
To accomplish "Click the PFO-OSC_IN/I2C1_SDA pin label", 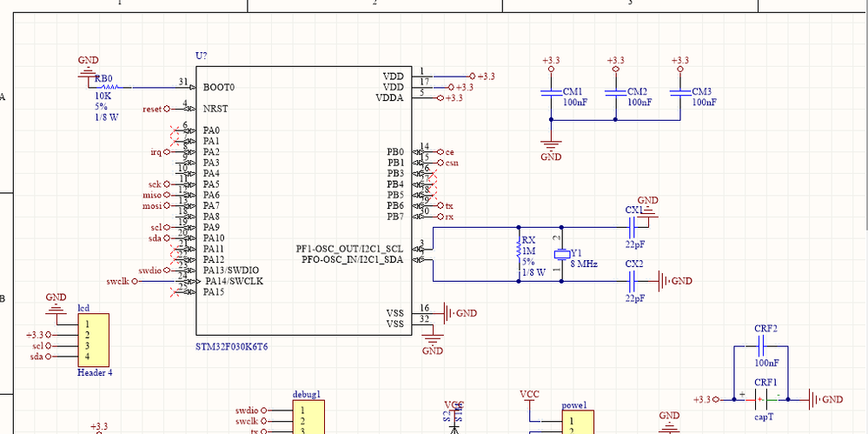I will pos(353,259).
